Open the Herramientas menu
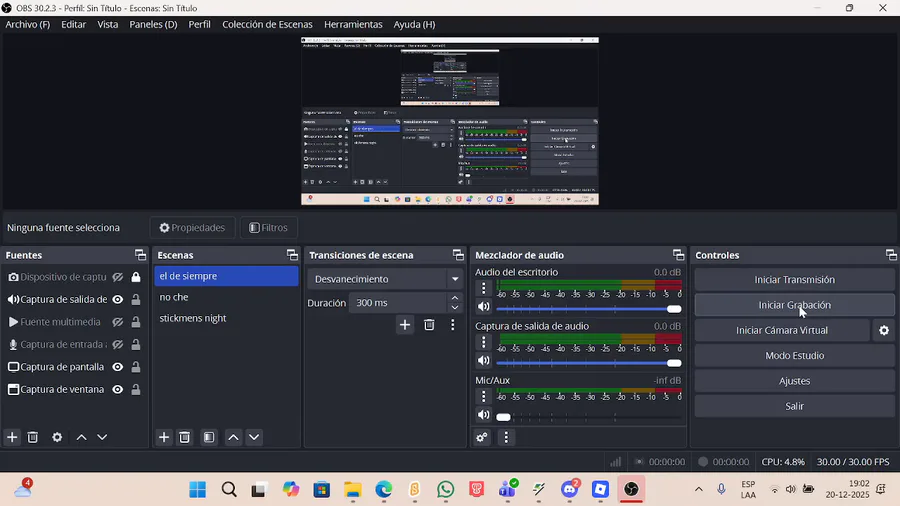The image size is (900, 506). pyautogui.click(x=353, y=24)
